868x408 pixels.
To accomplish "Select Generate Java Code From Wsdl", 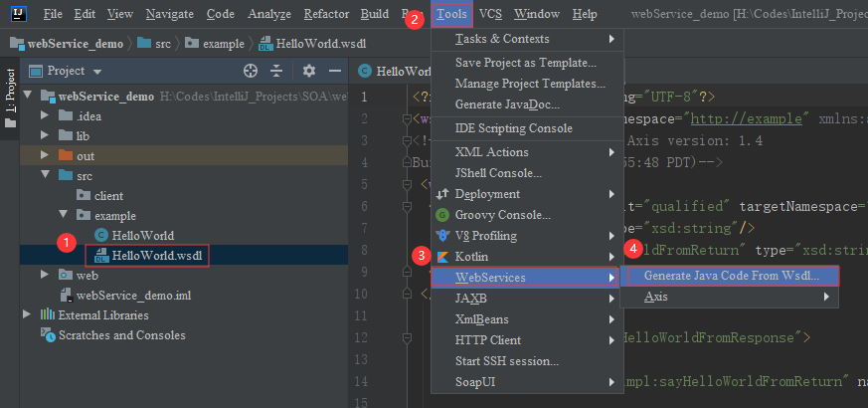I will click(730, 276).
